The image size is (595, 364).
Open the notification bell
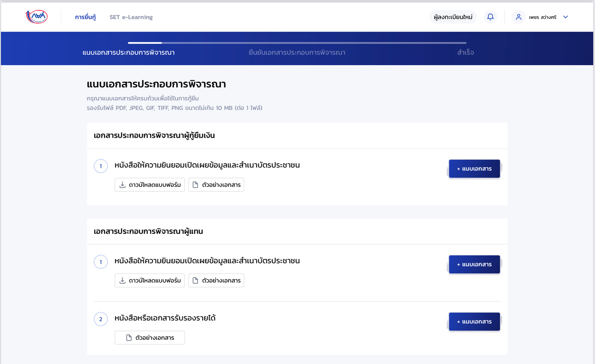[x=490, y=17]
